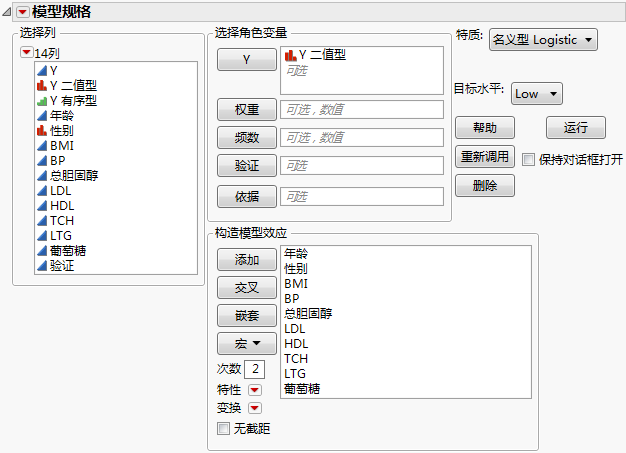The height and width of the screenshot is (453, 626).
Task: Select 总胆固醇 effect in 构造模型效应 list
Action: click(x=406, y=314)
